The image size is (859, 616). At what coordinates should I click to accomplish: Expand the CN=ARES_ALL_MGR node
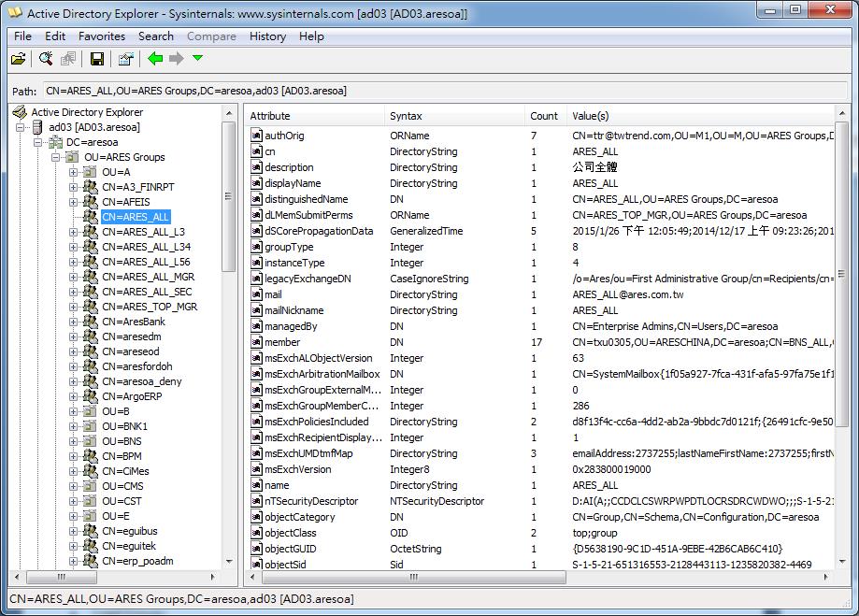pos(73,277)
